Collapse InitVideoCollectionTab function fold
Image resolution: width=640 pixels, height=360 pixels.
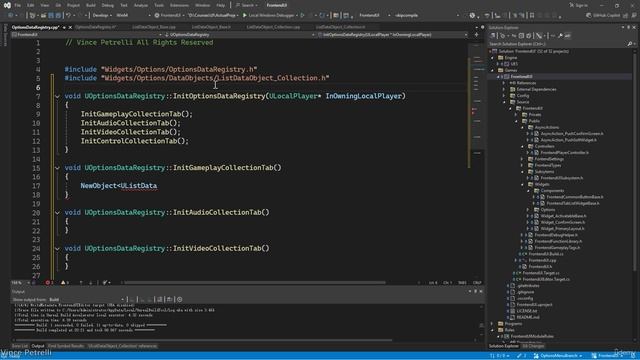point(57,249)
